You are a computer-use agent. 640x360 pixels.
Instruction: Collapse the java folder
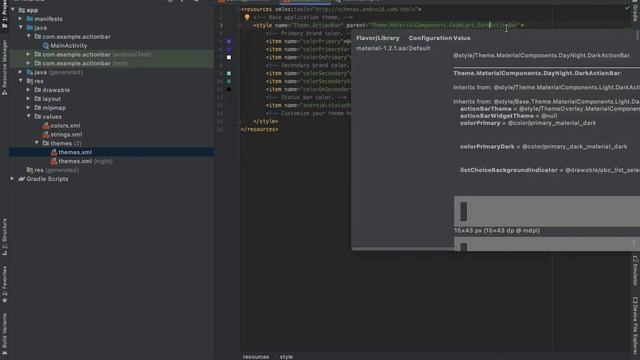pos(20,28)
